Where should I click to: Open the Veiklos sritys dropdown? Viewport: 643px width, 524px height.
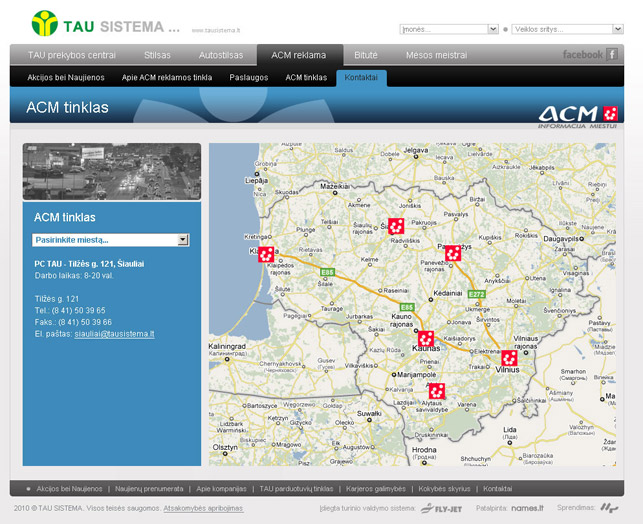click(x=568, y=29)
